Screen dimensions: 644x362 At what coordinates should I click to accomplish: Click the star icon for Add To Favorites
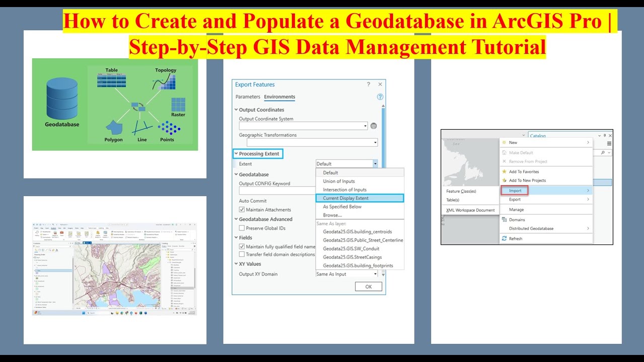(504, 172)
